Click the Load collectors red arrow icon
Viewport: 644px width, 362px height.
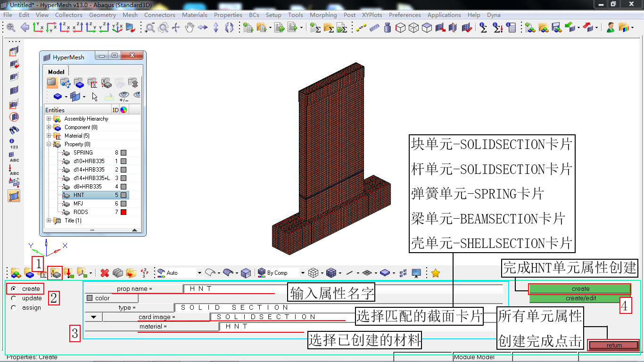pos(68,272)
